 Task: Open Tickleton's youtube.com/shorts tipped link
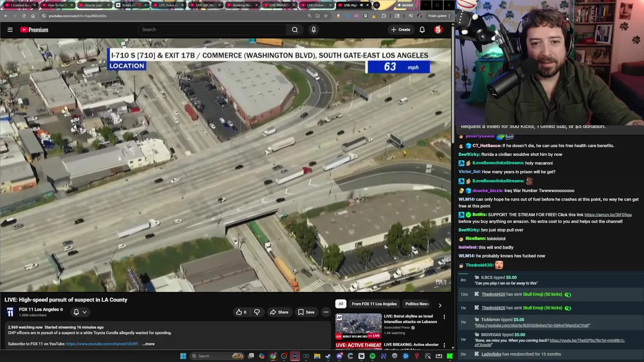click(x=532, y=325)
